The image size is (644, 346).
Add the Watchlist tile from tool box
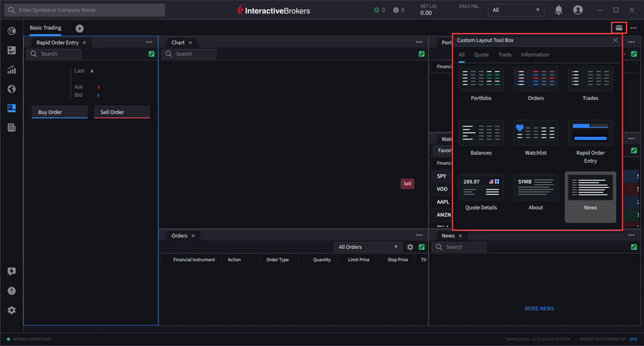point(536,139)
